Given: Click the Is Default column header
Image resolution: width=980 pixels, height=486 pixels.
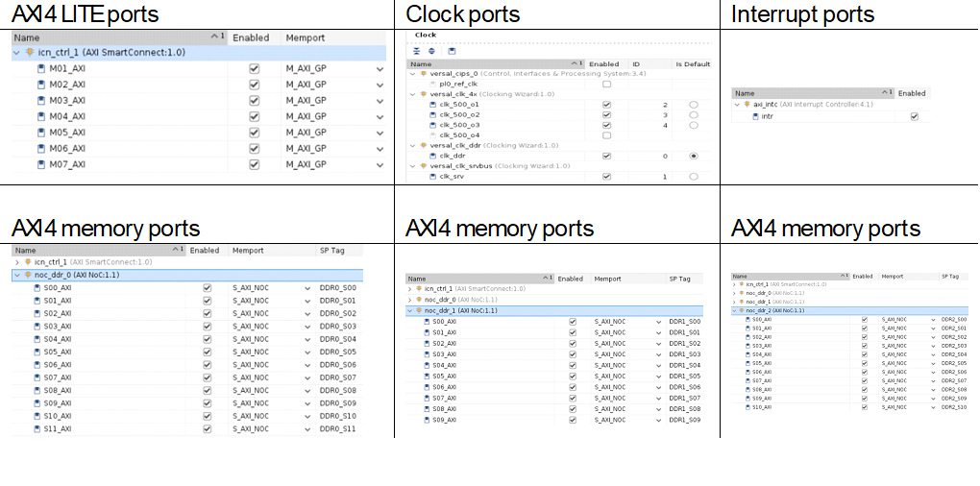Looking at the screenshot, I should [x=693, y=63].
